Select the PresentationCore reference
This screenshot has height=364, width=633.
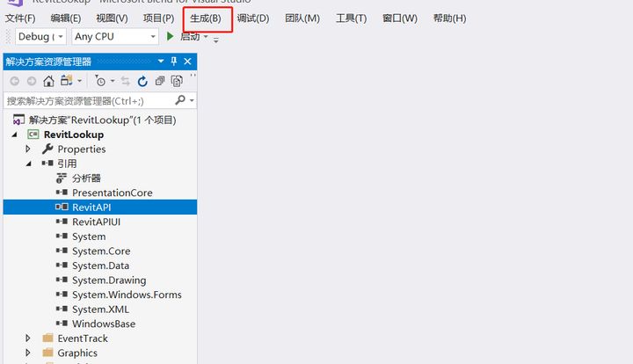coord(113,193)
